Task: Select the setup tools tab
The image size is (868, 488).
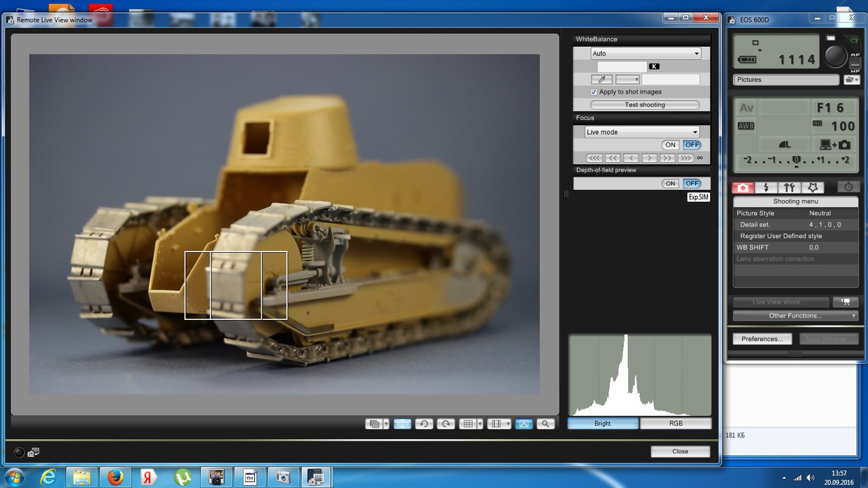Action: [789, 188]
